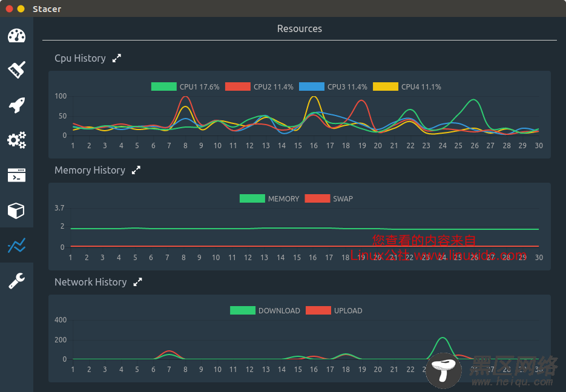The image size is (566, 392).
Task: Click the Cpu History heading
Action: (x=80, y=59)
